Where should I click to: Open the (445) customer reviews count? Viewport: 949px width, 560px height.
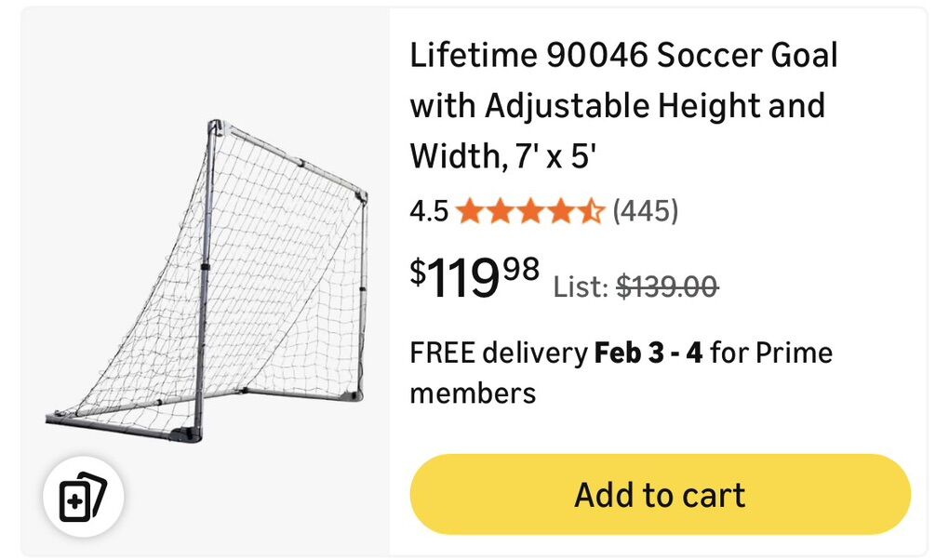coord(645,212)
